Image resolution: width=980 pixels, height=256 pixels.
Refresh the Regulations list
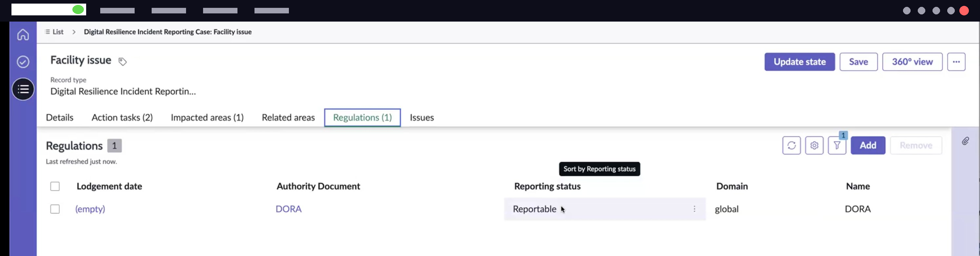click(791, 145)
